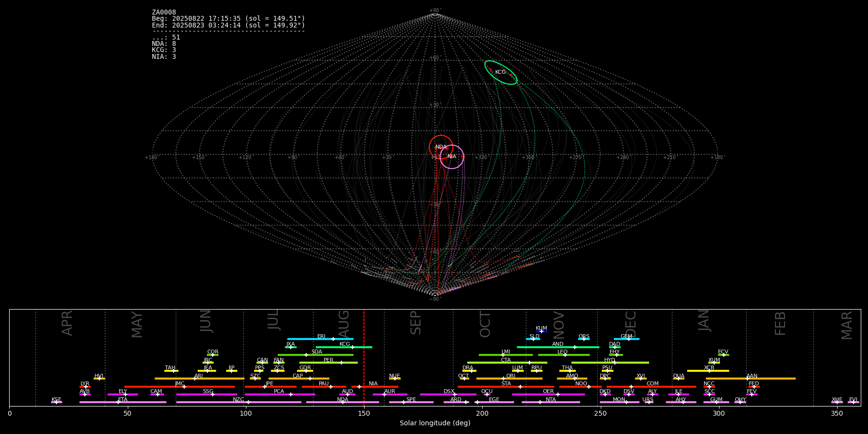The image size is (868, 434).
Task: Select the purple AUR shower bar
Action: coord(390,394)
